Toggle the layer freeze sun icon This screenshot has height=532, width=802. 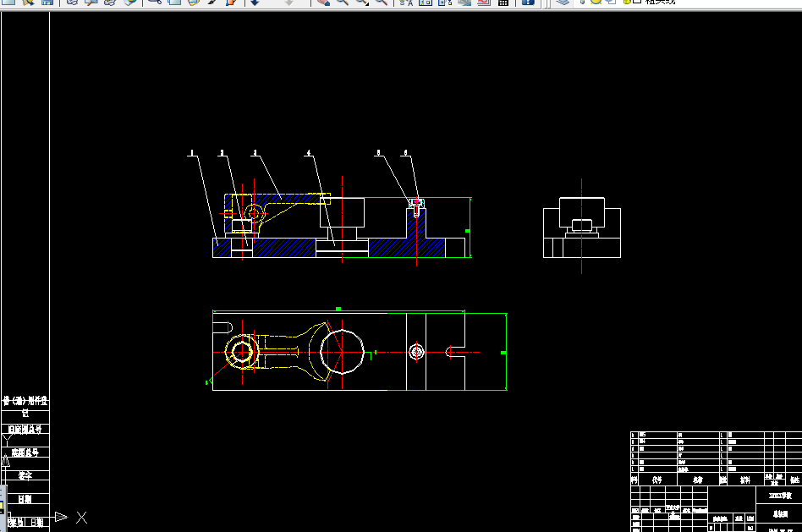tap(596, 2)
